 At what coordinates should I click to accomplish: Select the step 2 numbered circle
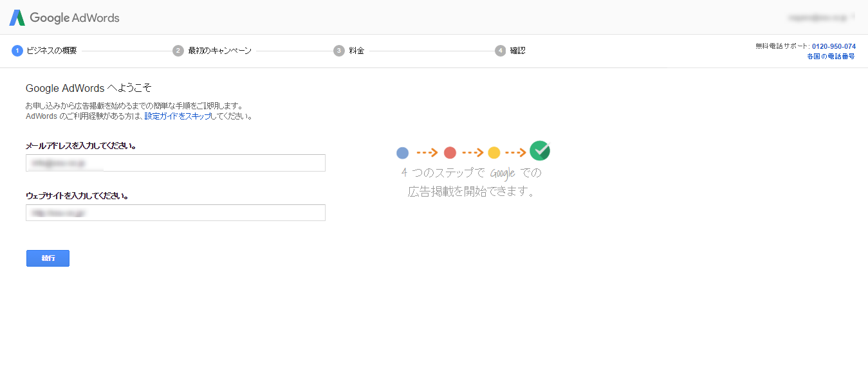point(178,51)
